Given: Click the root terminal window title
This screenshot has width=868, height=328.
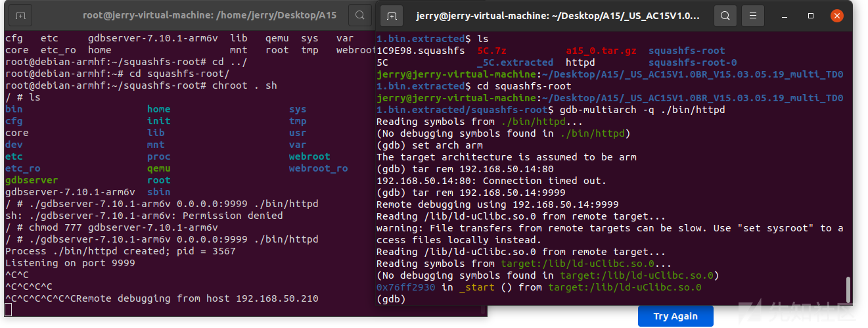Looking at the screenshot, I should [x=210, y=15].
